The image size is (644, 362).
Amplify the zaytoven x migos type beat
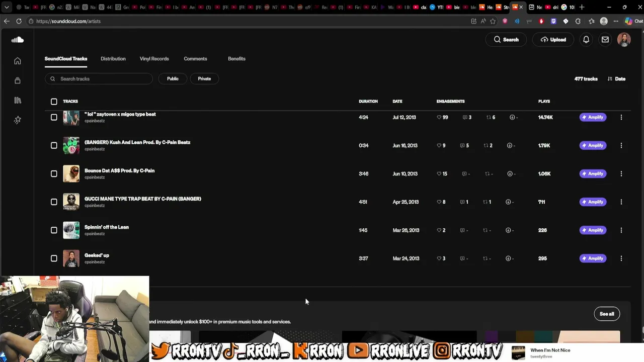pyautogui.click(x=593, y=117)
